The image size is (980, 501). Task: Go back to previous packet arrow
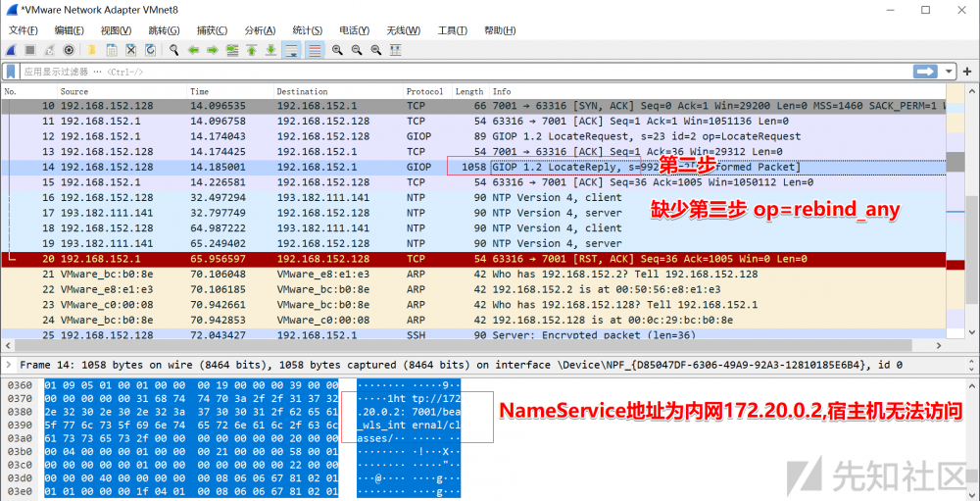193,50
